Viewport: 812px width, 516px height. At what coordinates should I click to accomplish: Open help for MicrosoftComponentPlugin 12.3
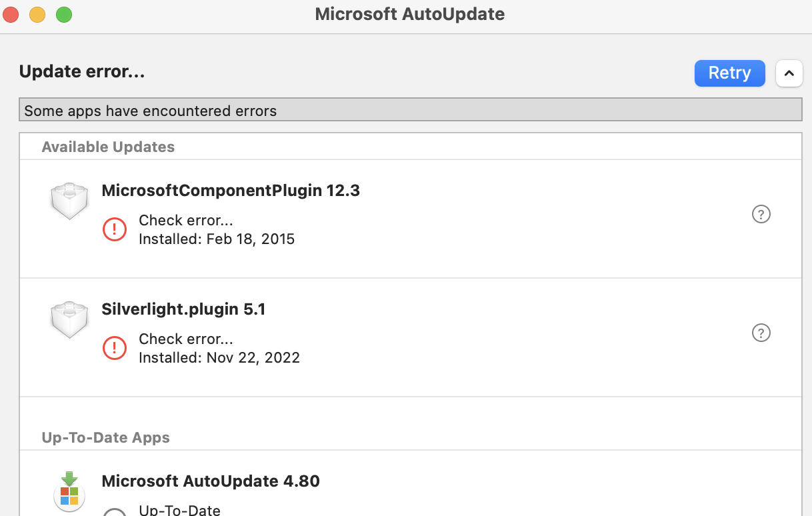(x=761, y=214)
